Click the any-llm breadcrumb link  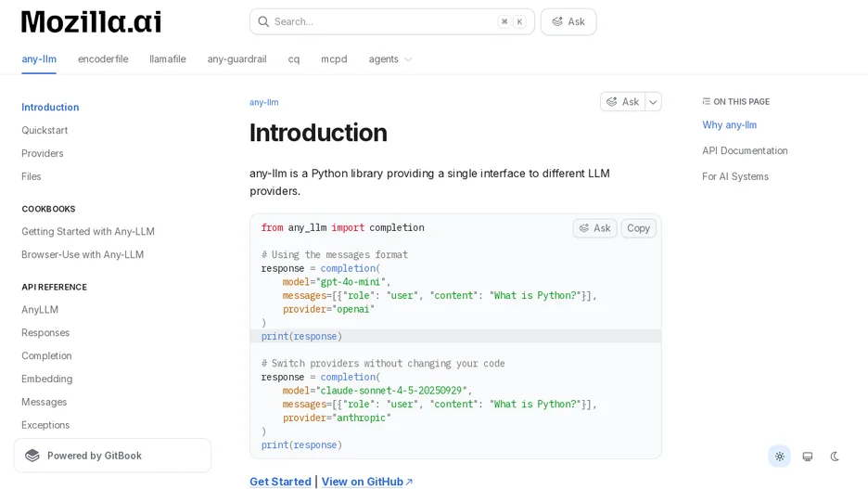tap(264, 102)
